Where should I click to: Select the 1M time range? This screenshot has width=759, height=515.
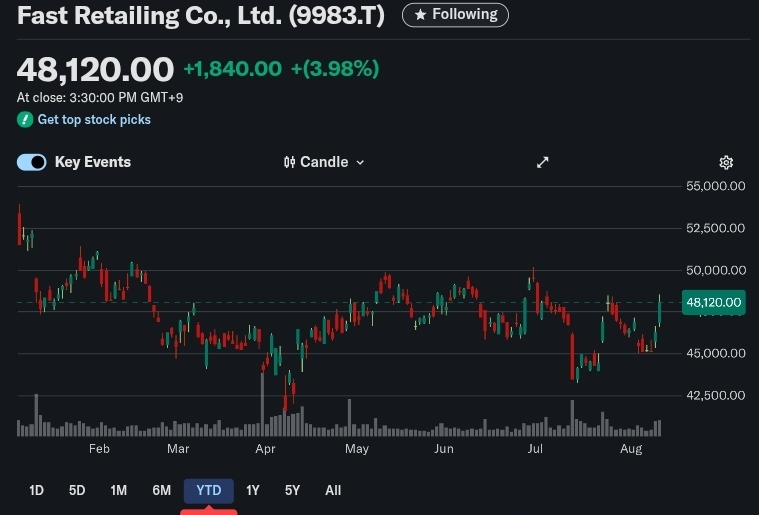coord(119,490)
